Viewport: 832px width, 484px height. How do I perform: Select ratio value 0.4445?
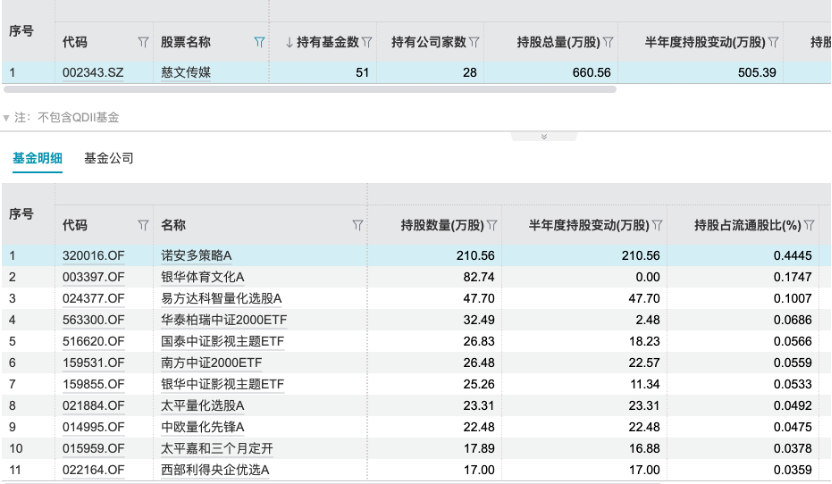tap(792, 255)
